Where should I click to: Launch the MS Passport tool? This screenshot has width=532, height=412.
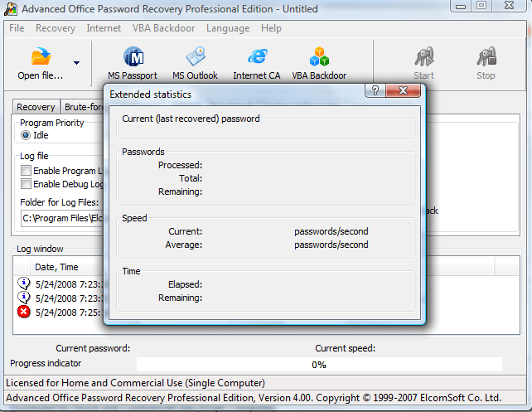pos(133,64)
